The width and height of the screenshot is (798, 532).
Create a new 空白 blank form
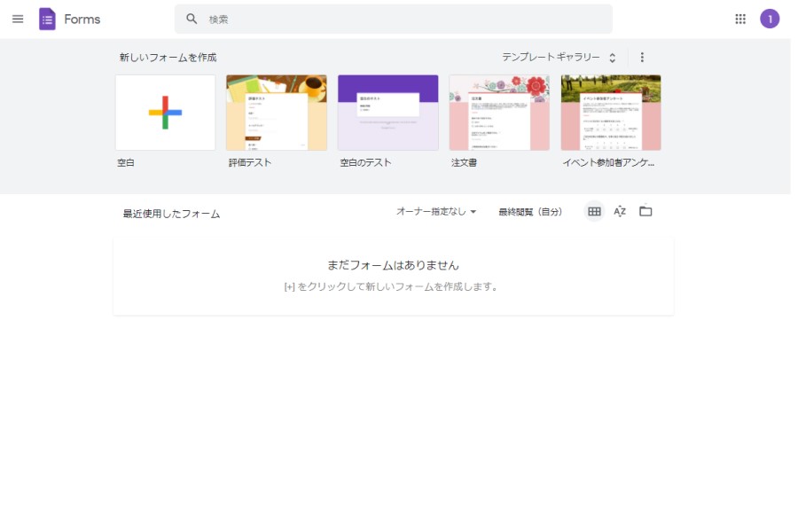165,113
